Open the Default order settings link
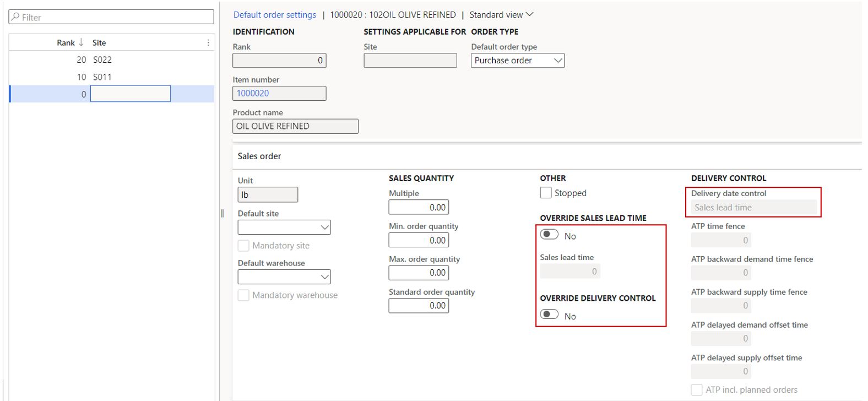This screenshot has width=868, height=401. click(274, 15)
